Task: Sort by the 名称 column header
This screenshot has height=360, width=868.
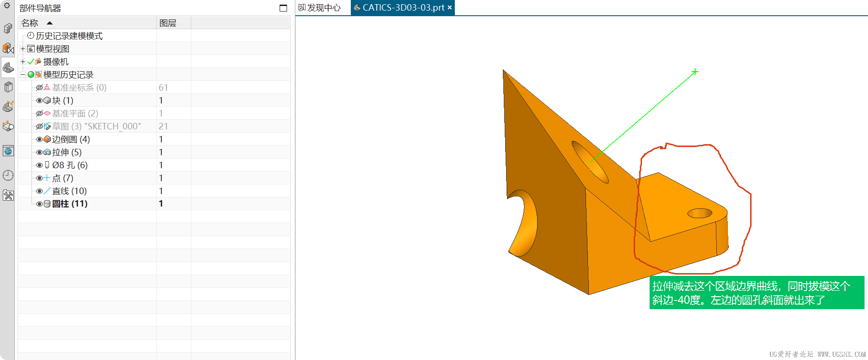Action: [x=87, y=23]
